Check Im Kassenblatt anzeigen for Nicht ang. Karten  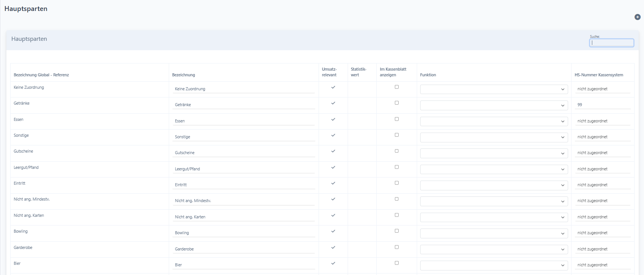point(397,215)
